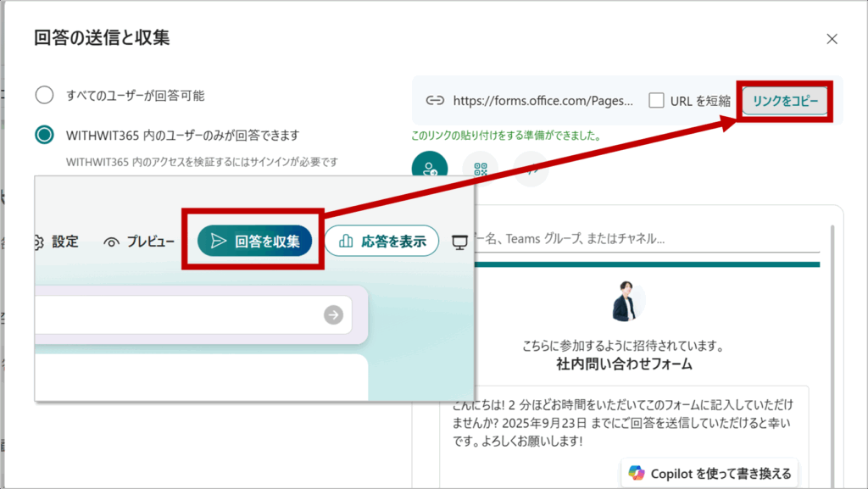Screen dimensions: 868x489
Task: Click the sender profile avatar picture
Action: coord(625,303)
